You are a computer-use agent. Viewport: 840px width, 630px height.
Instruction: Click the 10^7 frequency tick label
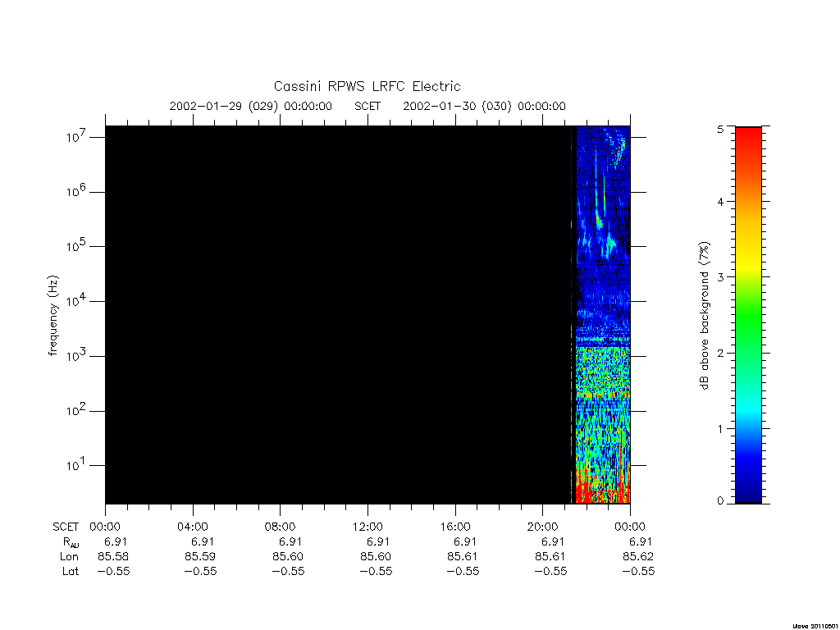pos(76,137)
